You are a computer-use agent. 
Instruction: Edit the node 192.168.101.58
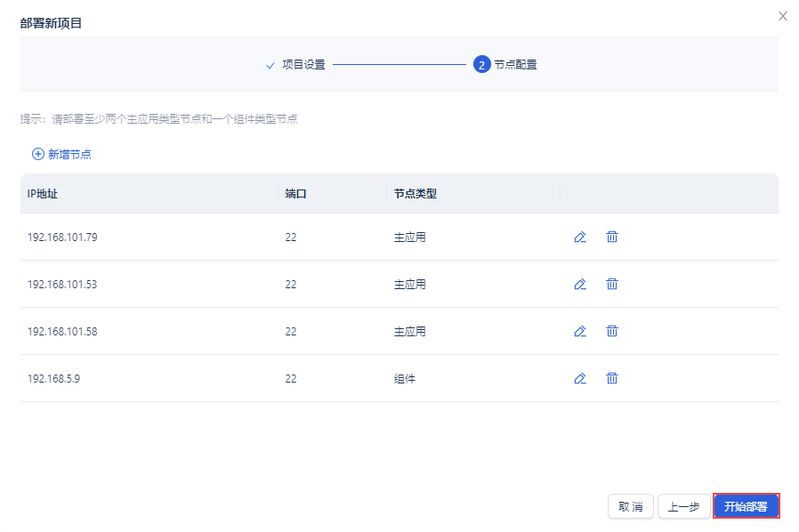(580, 331)
